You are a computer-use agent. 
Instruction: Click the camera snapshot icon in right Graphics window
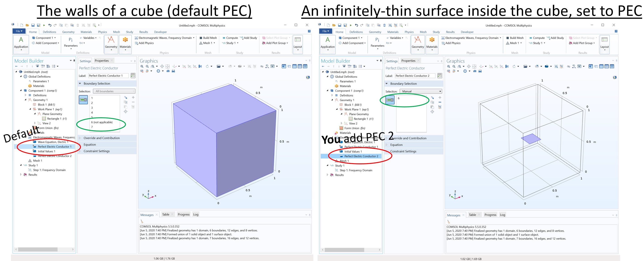[474, 71]
